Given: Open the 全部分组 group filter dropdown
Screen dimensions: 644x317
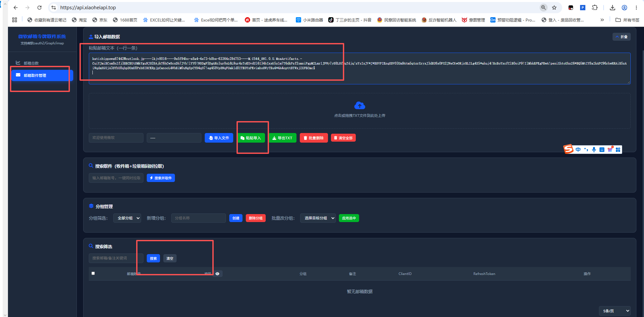Looking at the screenshot, I should [x=127, y=218].
